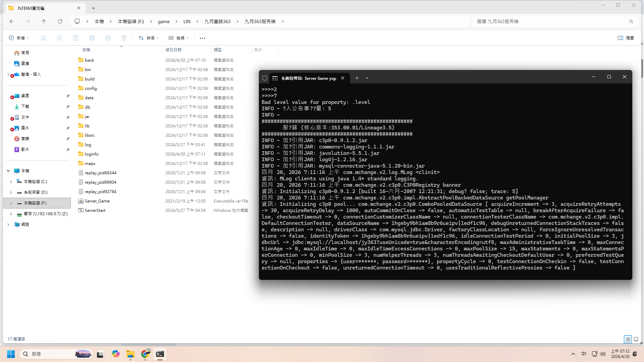The height and width of the screenshot is (362, 644).
Task: Select the ServerStart batch file
Action: coord(95,210)
